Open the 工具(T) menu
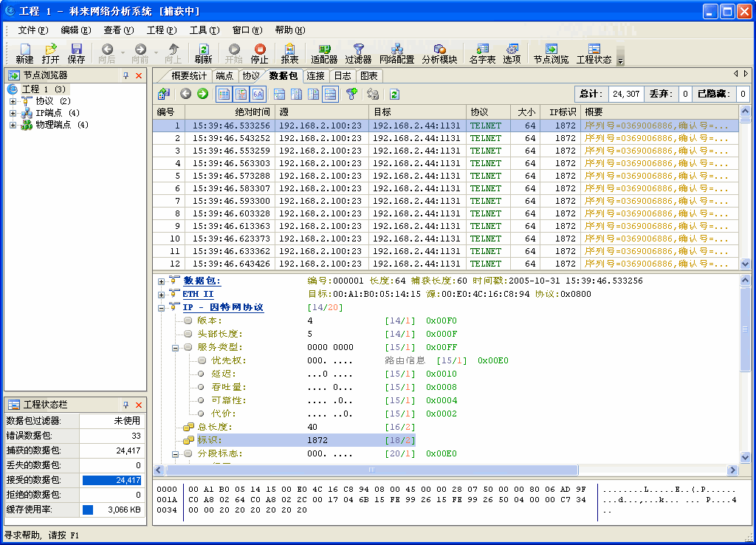This screenshot has height=545, width=756. pos(204,30)
